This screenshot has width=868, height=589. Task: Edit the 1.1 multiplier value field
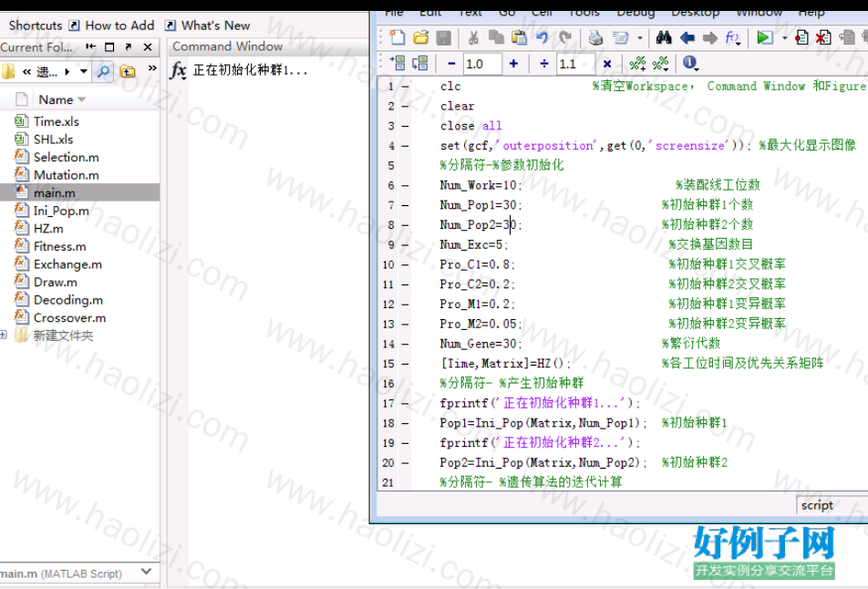(x=575, y=64)
